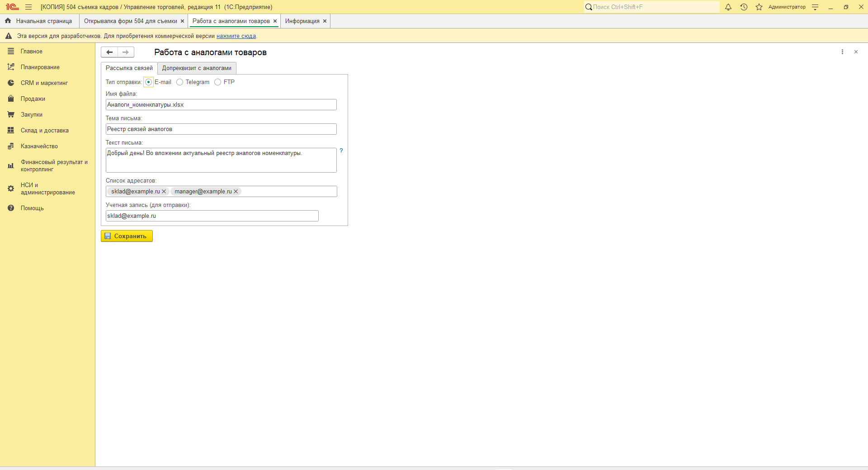Screen dimensions: 868x470
Task: Open the history clock icon
Action: (x=744, y=7)
